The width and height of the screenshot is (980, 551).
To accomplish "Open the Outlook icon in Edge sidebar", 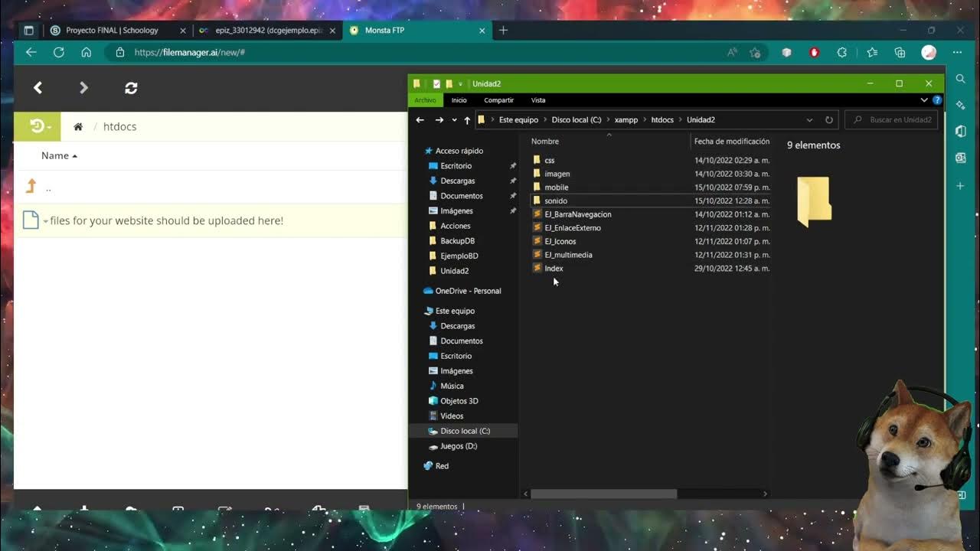I will (960, 158).
